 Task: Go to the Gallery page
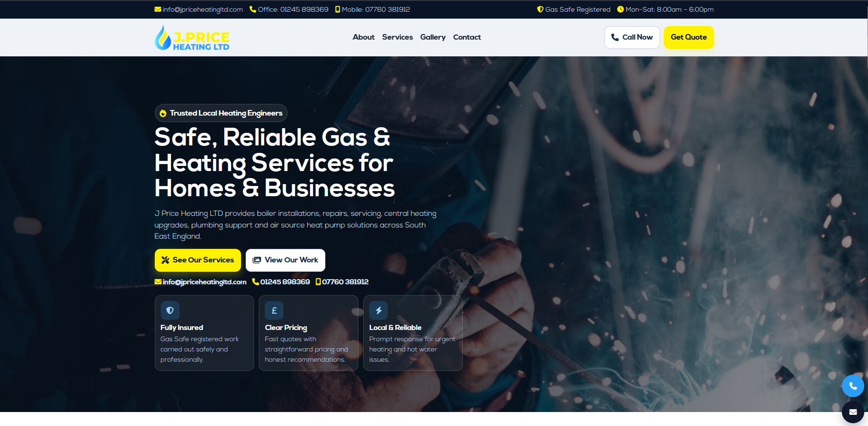[433, 37]
